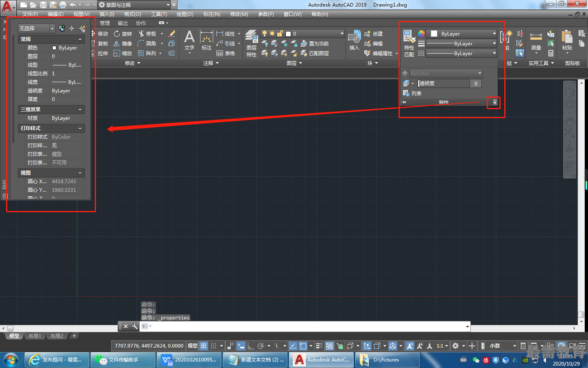This screenshot has width=588, height=368.
Task: Click Match Properties (特性匹配)
Action: 409,43
